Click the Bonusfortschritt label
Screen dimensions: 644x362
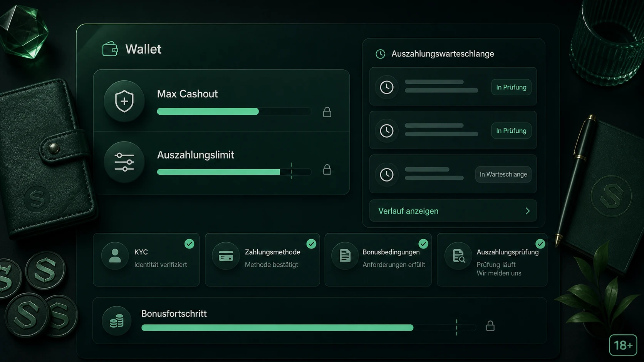point(174,314)
